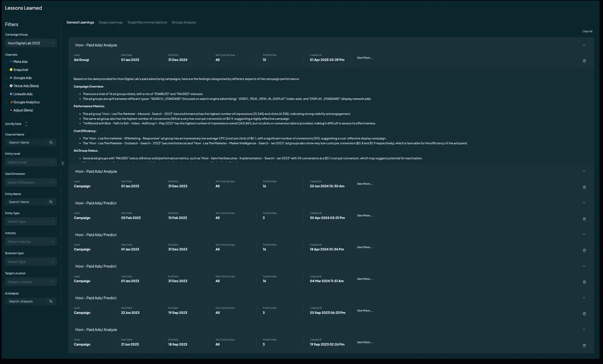
Task: Open the Entity Type Select Type dropdown
Action: click(31, 222)
